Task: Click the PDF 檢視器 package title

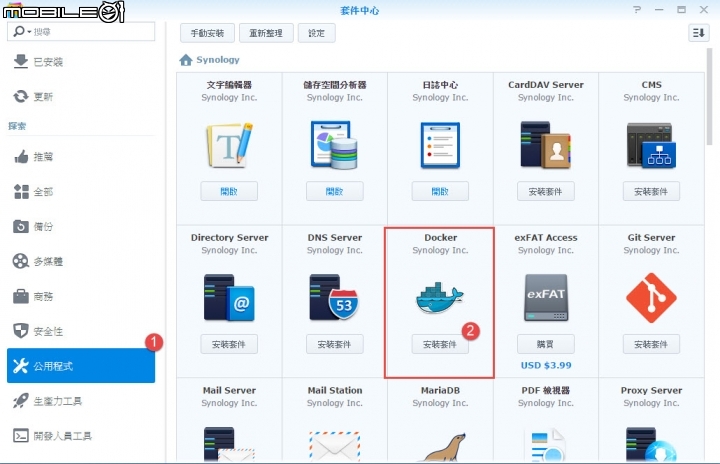Action: pos(546,390)
